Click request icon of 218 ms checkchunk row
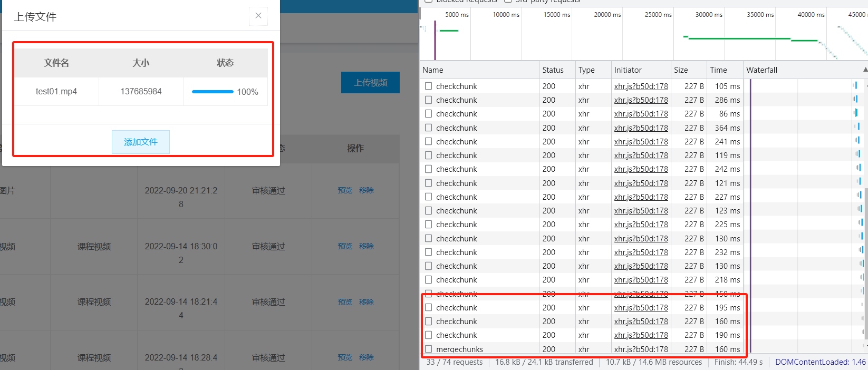Image resolution: width=868 pixels, height=370 pixels. tap(429, 279)
